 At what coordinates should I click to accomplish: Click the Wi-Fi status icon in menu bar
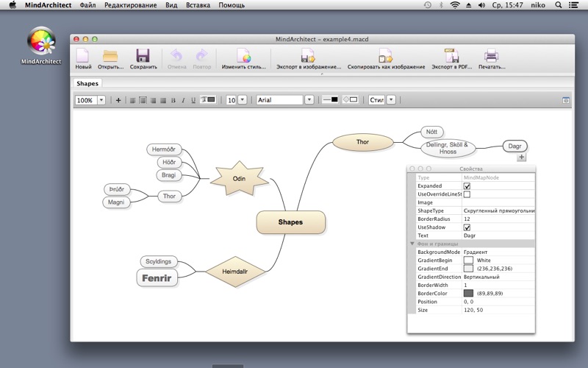pos(455,5)
